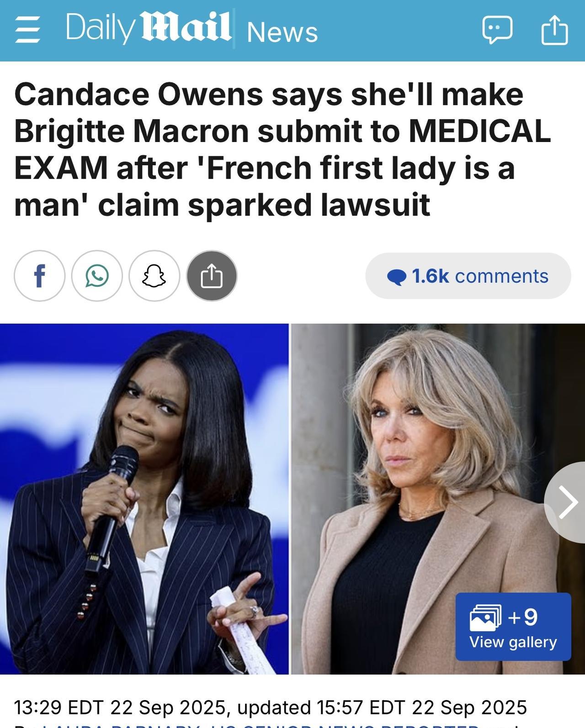Tap the Daily Mail logo
Image resolution: width=585 pixels, height=728 pixels.
148,27
